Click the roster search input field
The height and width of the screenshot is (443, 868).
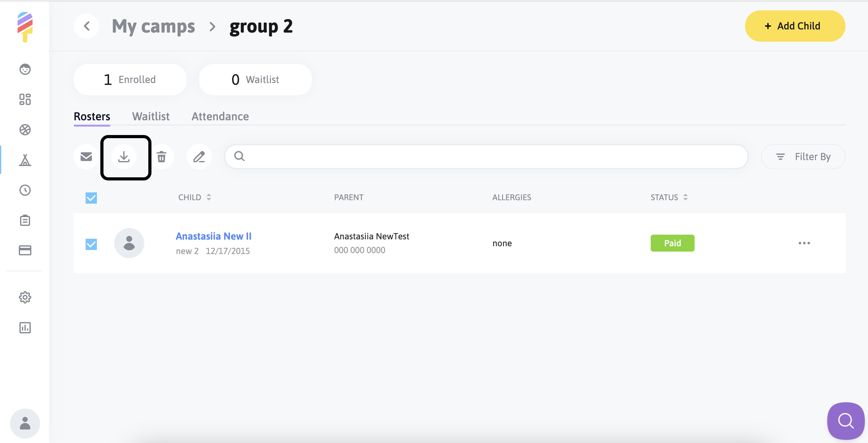pos(492,157)
